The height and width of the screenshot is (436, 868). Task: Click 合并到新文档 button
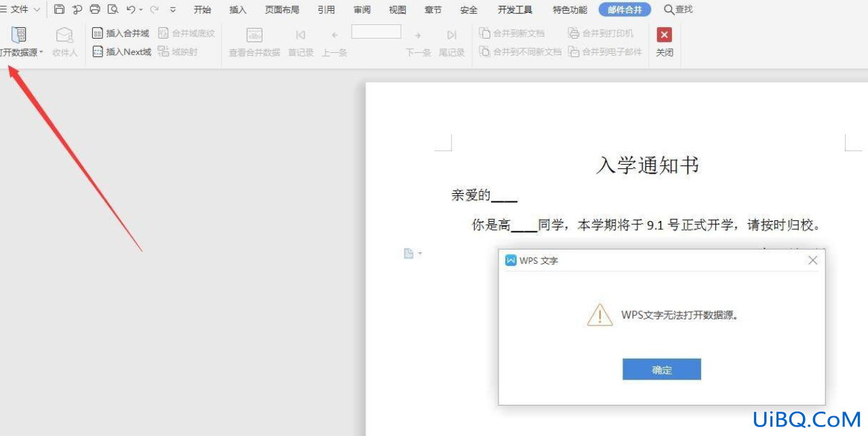[x=512, y=33]
